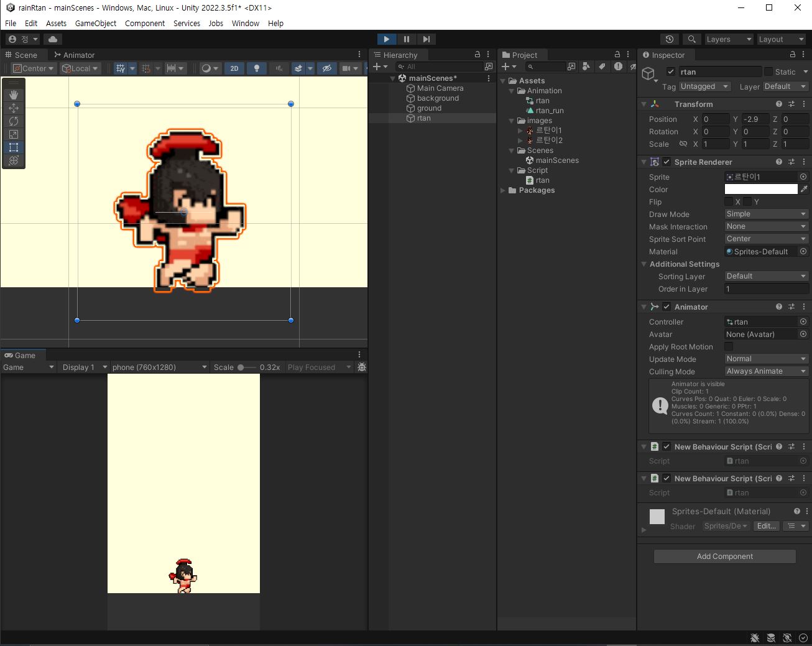Open the global Search icon
Viewport: 812px width, 646px height.
point(691,39)
